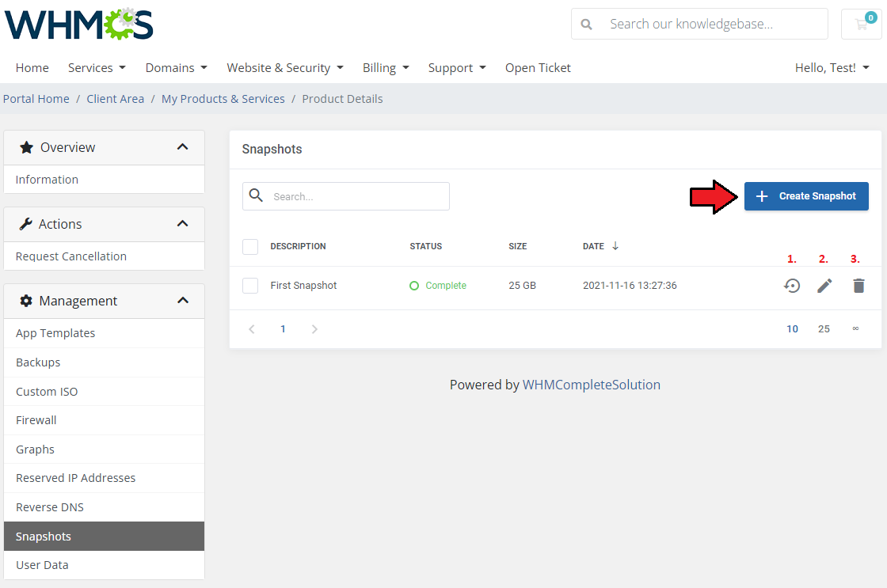Open the shopping cart icon

(x=861, y=24)
